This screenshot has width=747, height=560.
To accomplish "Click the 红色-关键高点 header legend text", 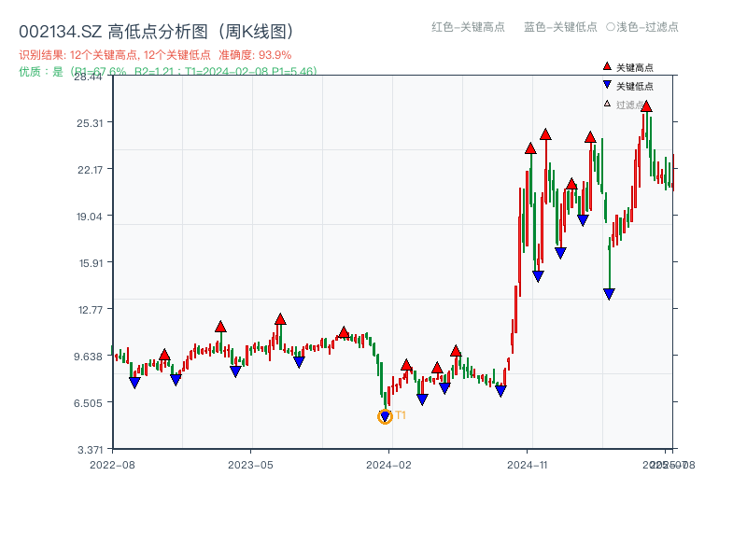I will click(x=468, y=27).
